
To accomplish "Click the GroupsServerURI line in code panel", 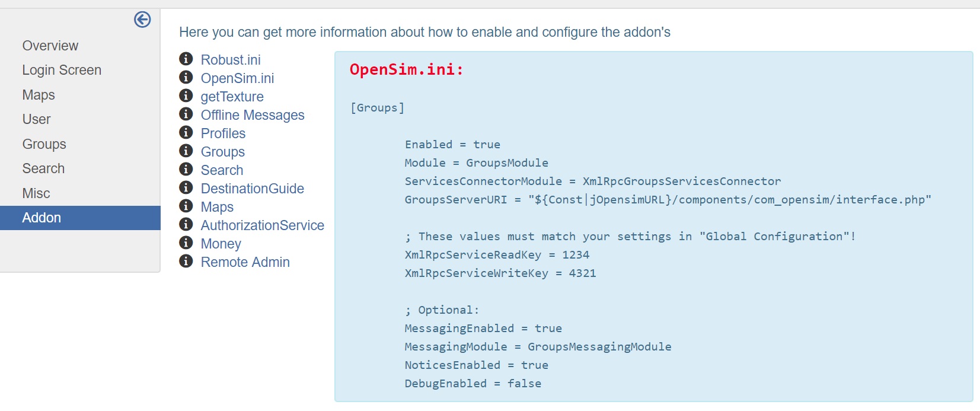I will 668,200.
